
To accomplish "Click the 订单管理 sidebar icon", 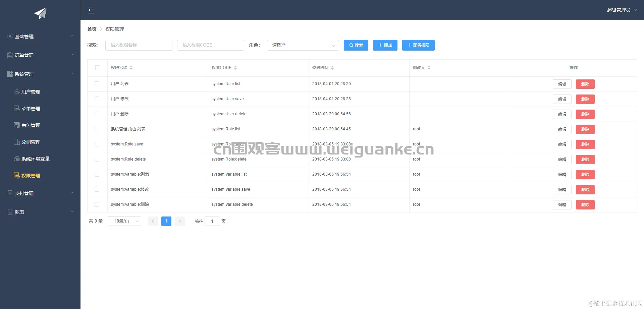I will coord(10,55).
